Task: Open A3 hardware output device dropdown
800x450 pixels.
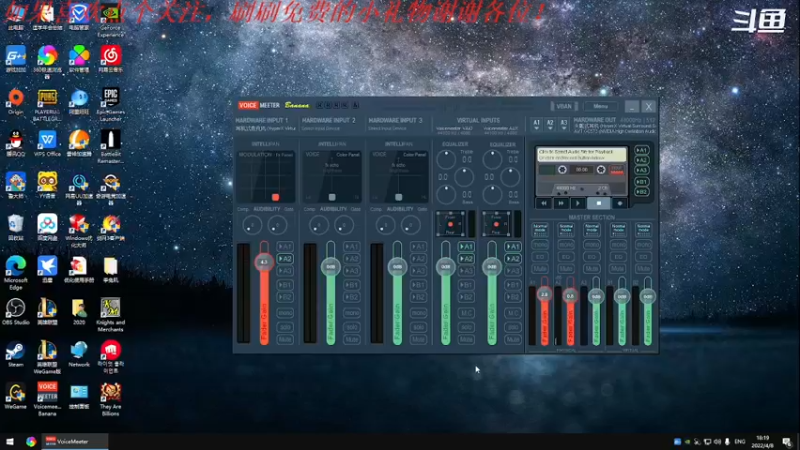Action: click(x=563, y=124)
